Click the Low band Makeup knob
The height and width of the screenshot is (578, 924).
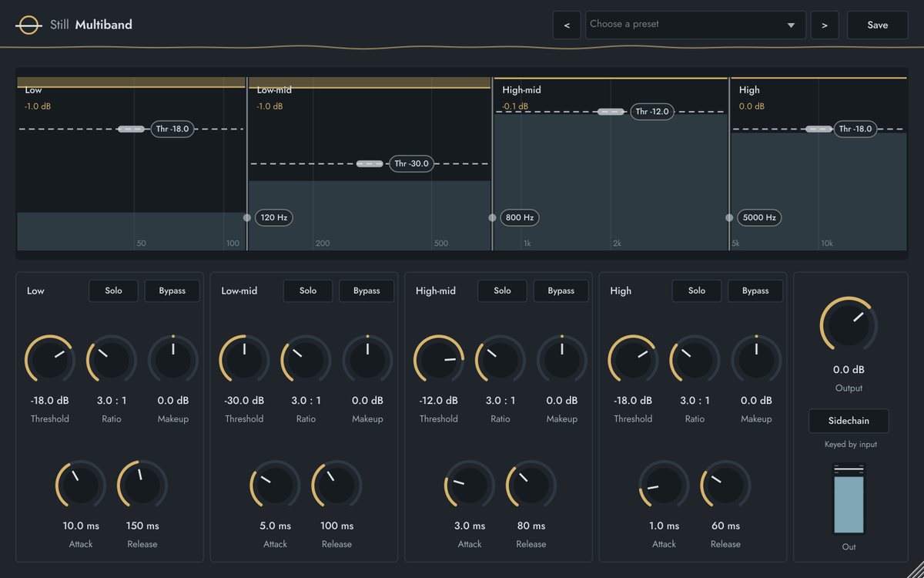(173, 360)
